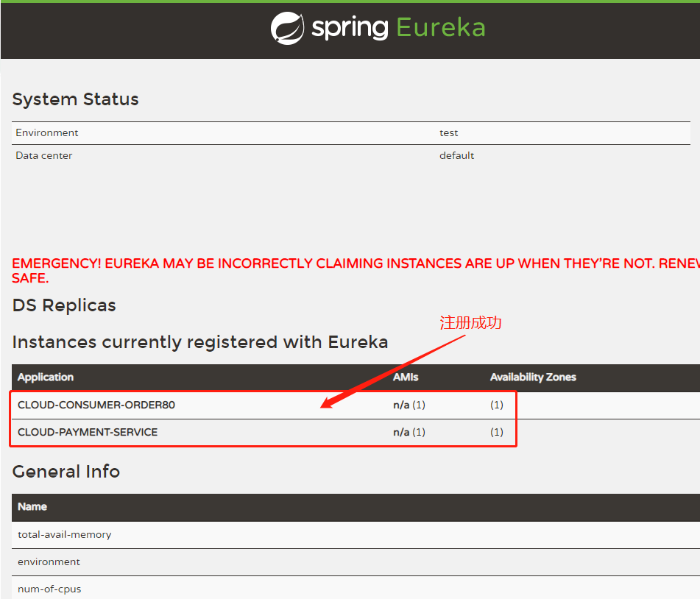Click the "environment" row in General Info
The width and height of the screenshot is (700, 599).
pyautogui.click(x=356, y=562)
